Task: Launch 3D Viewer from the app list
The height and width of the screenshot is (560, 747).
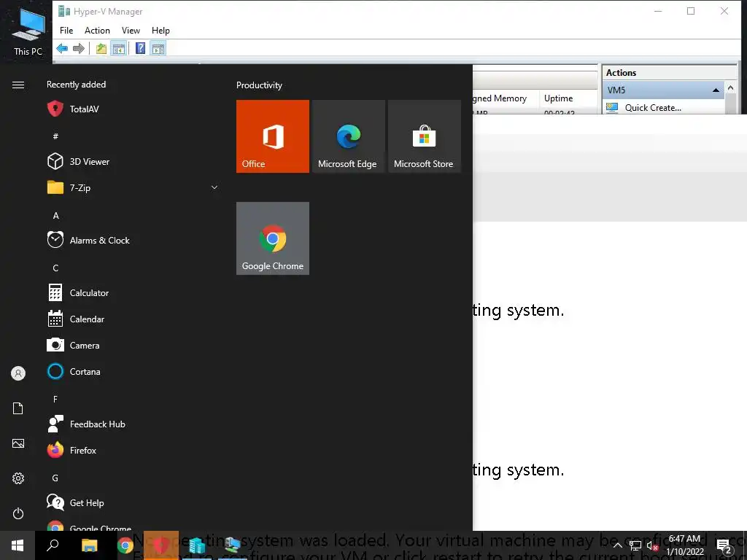Action: point(79,161)
